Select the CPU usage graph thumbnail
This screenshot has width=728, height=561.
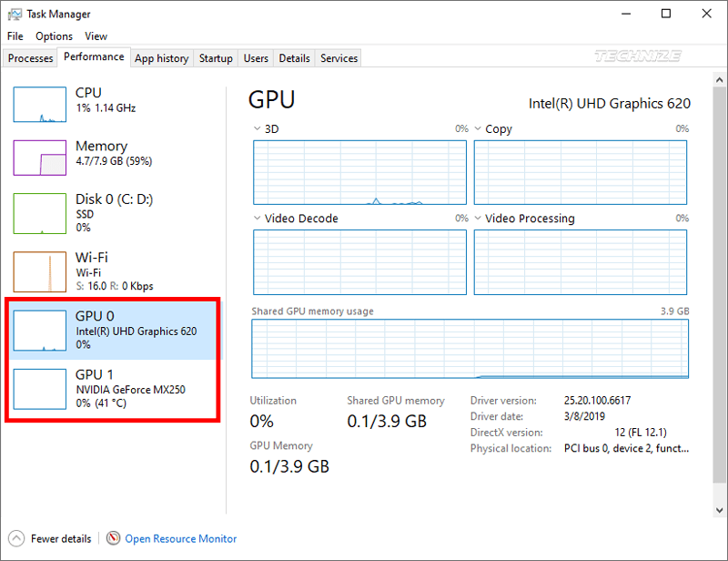pos(39,105)
